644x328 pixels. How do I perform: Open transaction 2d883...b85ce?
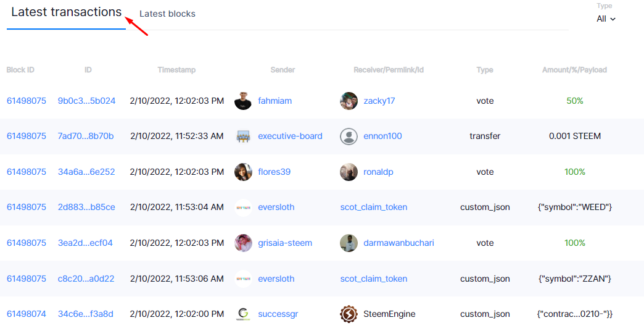(86, 207)
